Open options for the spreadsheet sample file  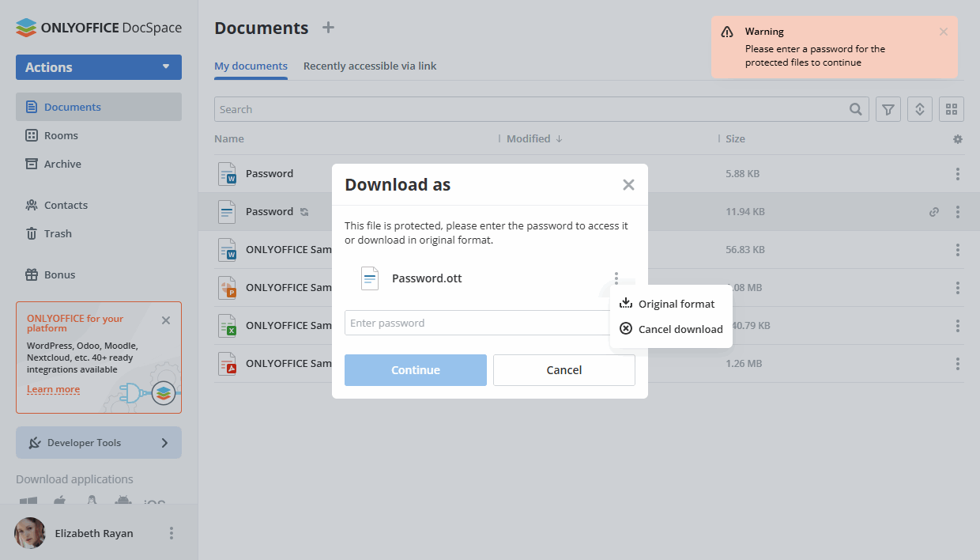click(958, 326)
